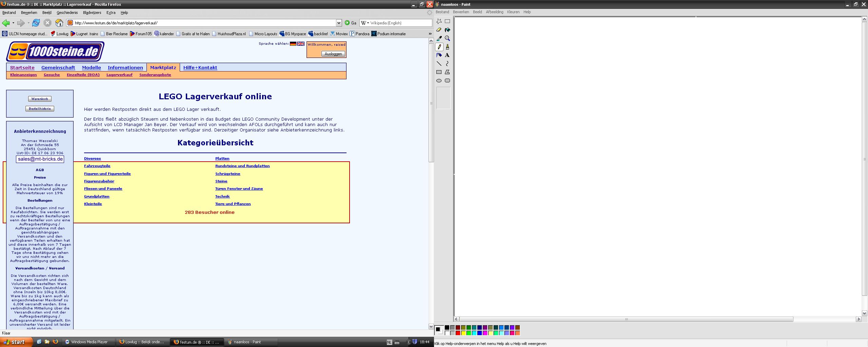
Task: Choose the Eraser tool in Paint
Action: [x=439, y=30]
